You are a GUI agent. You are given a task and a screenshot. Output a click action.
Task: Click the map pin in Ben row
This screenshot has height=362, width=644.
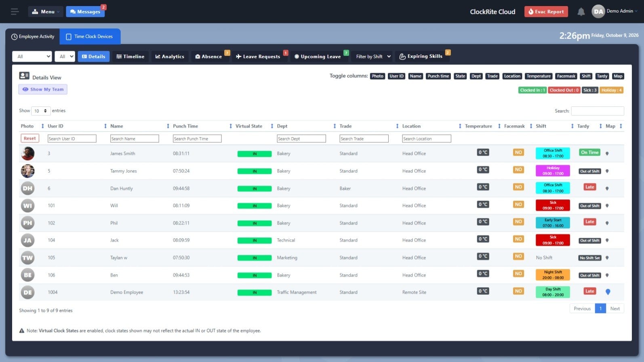(607, 275)
